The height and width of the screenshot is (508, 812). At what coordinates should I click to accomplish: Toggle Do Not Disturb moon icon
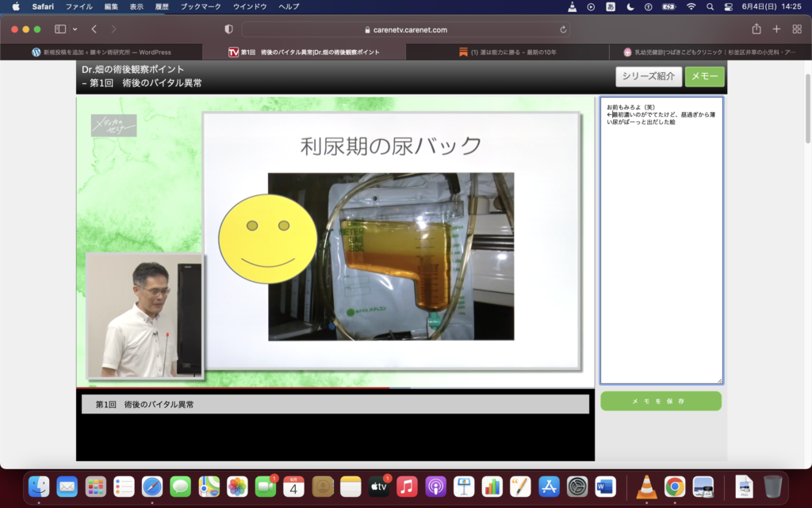[x=630, y=6]
